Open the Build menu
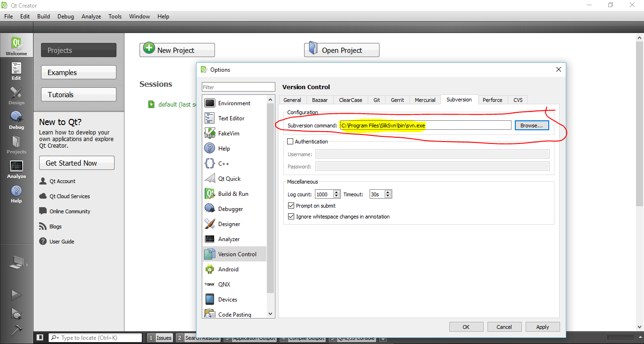The height and width of the screenshot is (344, 644). click(43, 16)
